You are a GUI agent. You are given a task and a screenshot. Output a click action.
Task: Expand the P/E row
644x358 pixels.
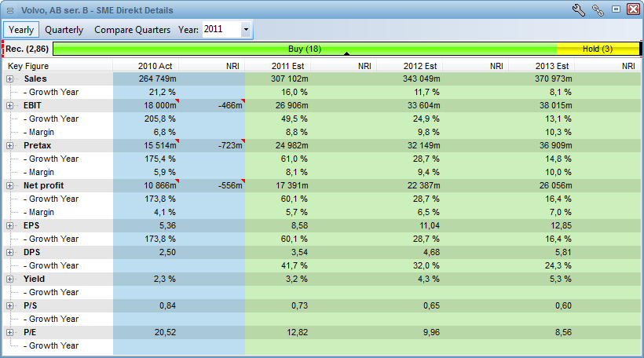(10, 332)
